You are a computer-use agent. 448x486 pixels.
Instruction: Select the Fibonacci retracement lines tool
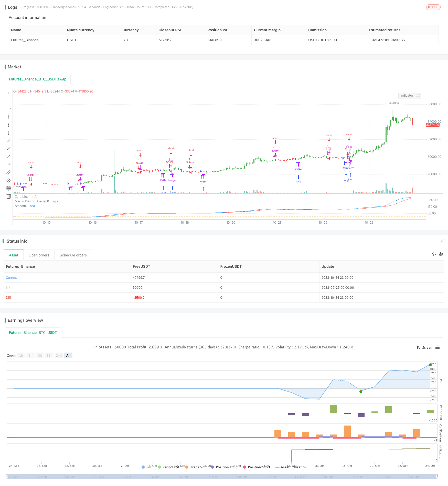point(9,189)
